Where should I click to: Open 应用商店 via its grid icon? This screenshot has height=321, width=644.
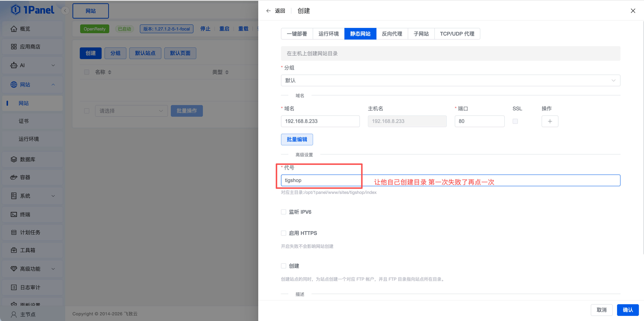pos(14,47)
